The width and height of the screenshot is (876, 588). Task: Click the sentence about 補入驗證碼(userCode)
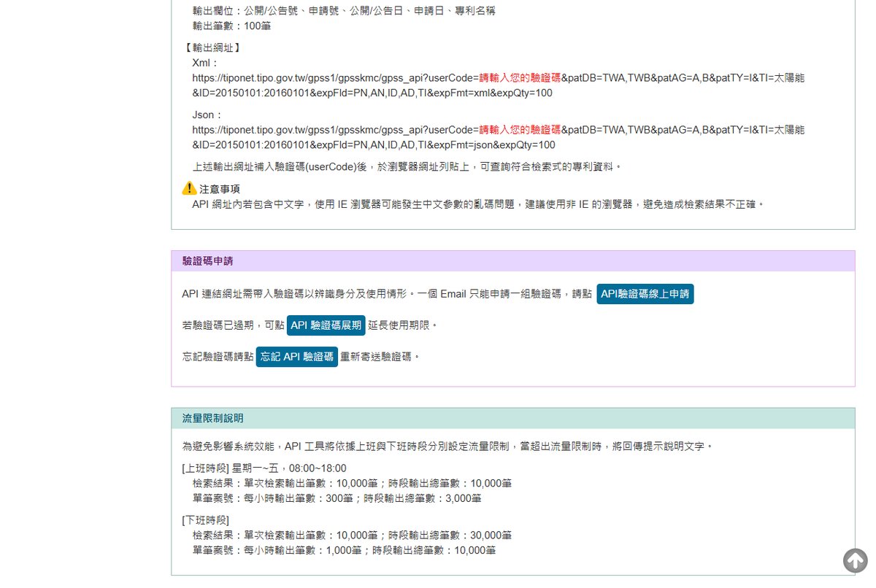pyautogui.click(x=408, y=167)
